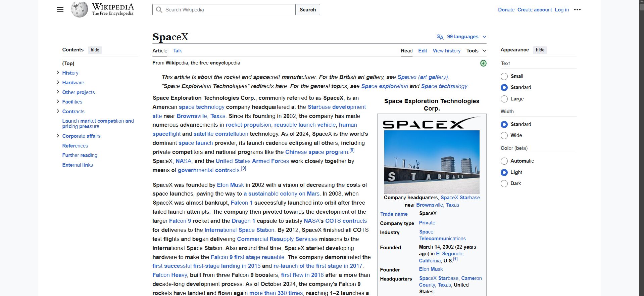Click the SpaceX logo in infobox
The height and width of the screenshot is (296, 644).
pyautogui.click(x=432, y=123)
